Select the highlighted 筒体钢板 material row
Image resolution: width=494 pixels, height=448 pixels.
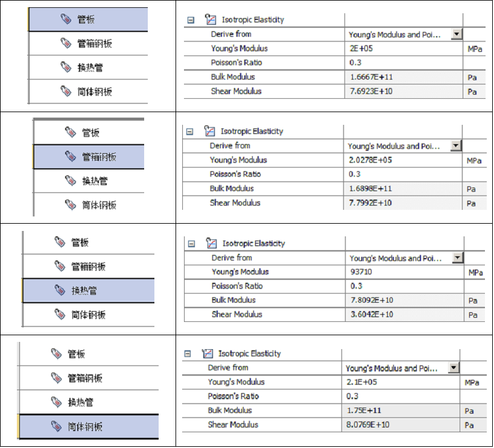[x=89, y=426]
